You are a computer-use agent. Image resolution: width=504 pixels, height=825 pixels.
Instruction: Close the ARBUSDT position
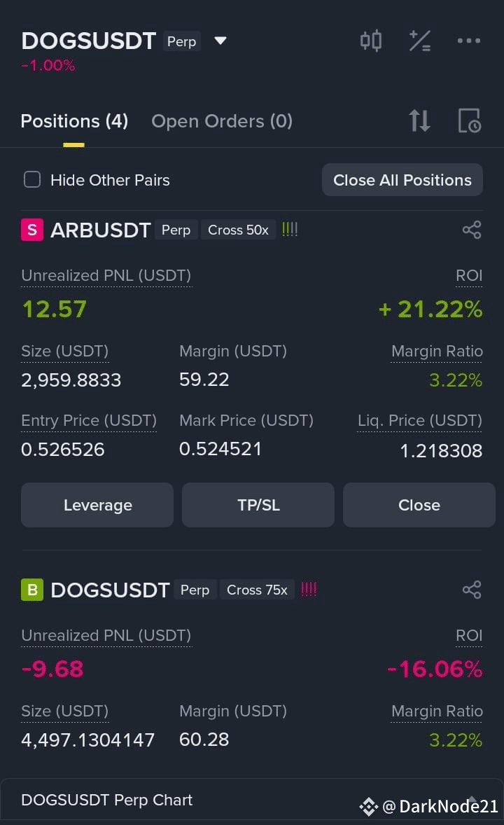pyautogui.click(x=419, y=505)
